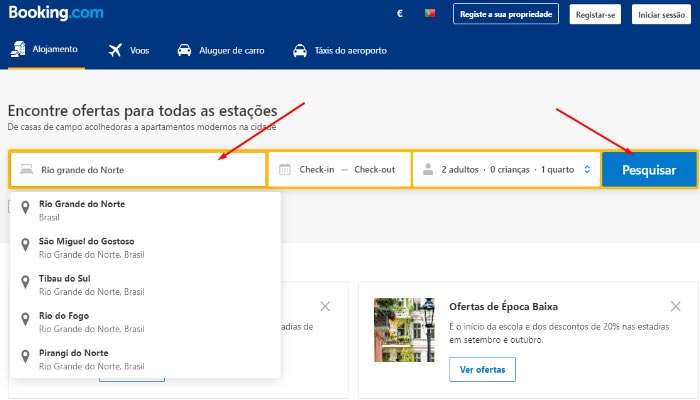The height and width of the screenshot is (400, 700).
Task: Click the Registar-se button
Action: click(x=595, y=14)
